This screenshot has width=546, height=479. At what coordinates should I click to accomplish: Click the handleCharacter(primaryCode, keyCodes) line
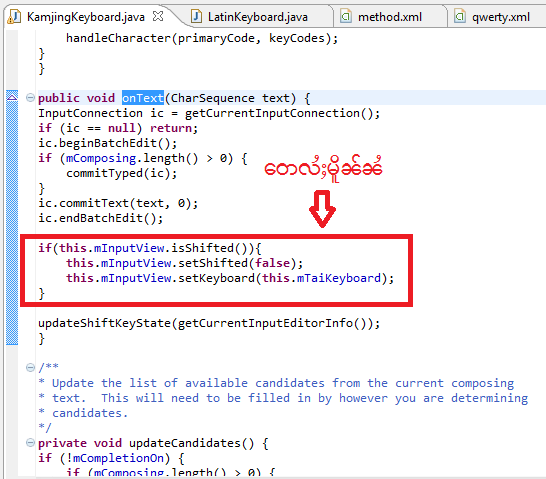[x=202, y=38]
